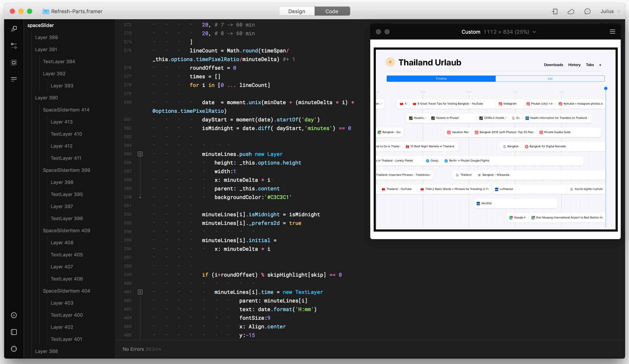Screen dimensions: 629x364
Task: Open the text lines icon in sidebar
Action: tap(14, 79)
